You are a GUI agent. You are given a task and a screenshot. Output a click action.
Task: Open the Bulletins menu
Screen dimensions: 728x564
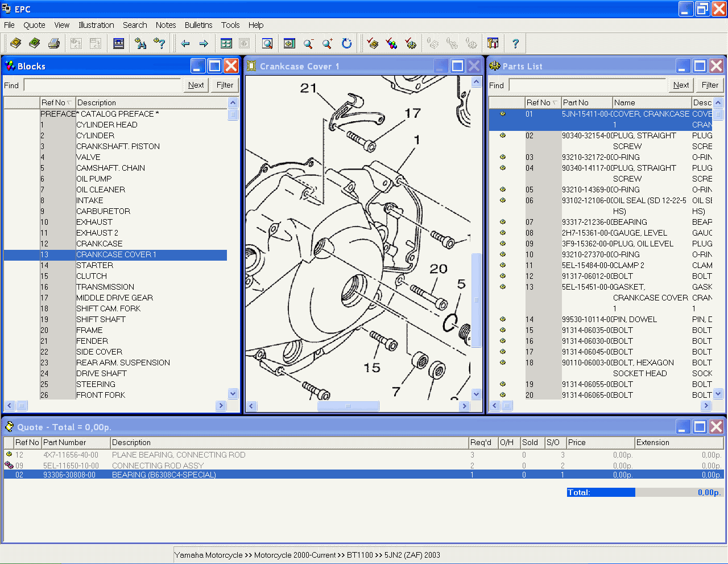pos(198,25)
